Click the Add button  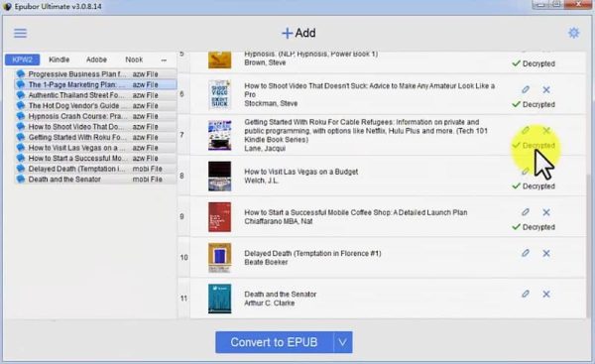coord(298,33)
